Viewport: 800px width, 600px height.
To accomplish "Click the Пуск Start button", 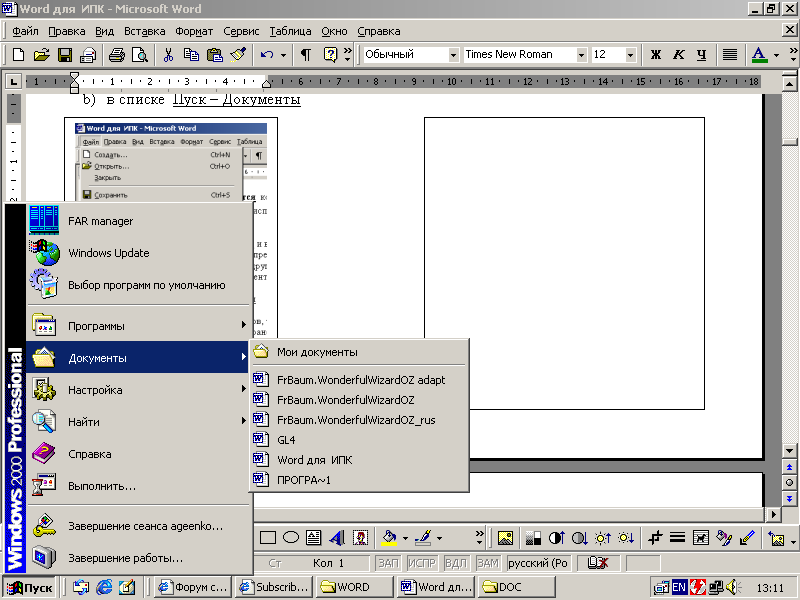I will [x=30, y=587].
